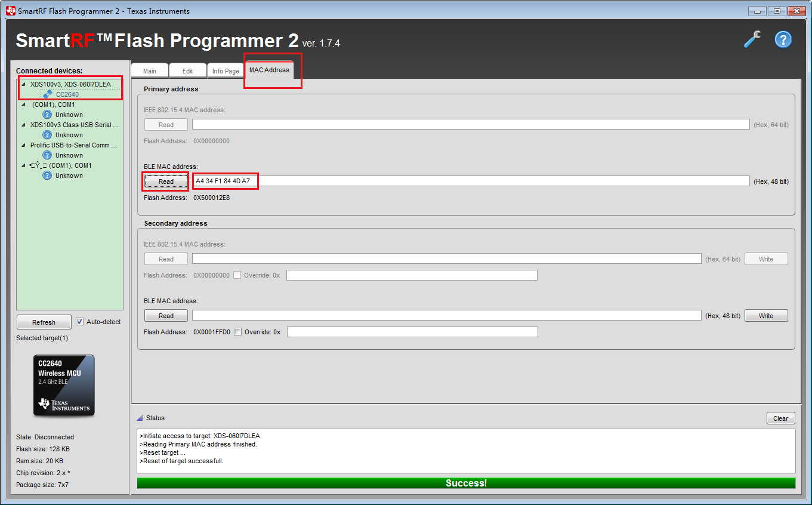Click 'Reset of target successfull' log line
The width and height of the screenshot is (812, 505).
[181, 461]
